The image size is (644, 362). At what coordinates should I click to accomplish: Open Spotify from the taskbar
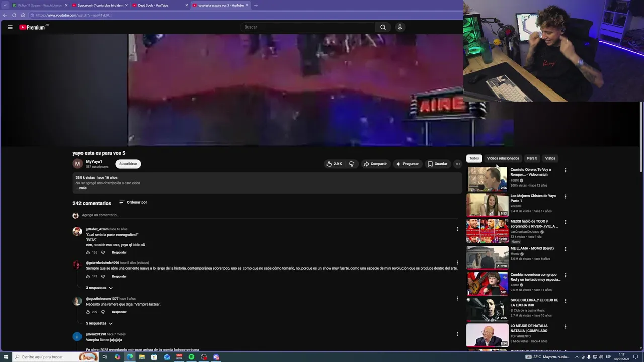[192, 357]
